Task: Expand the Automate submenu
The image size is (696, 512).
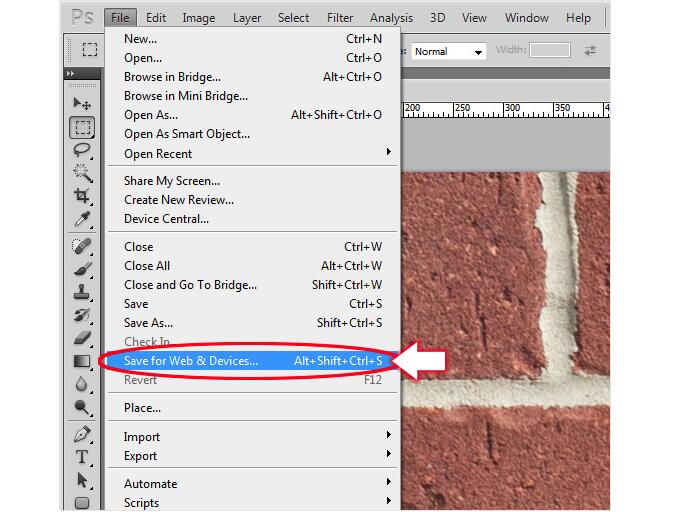Action: pyautogui.click(x=252, y=484)
